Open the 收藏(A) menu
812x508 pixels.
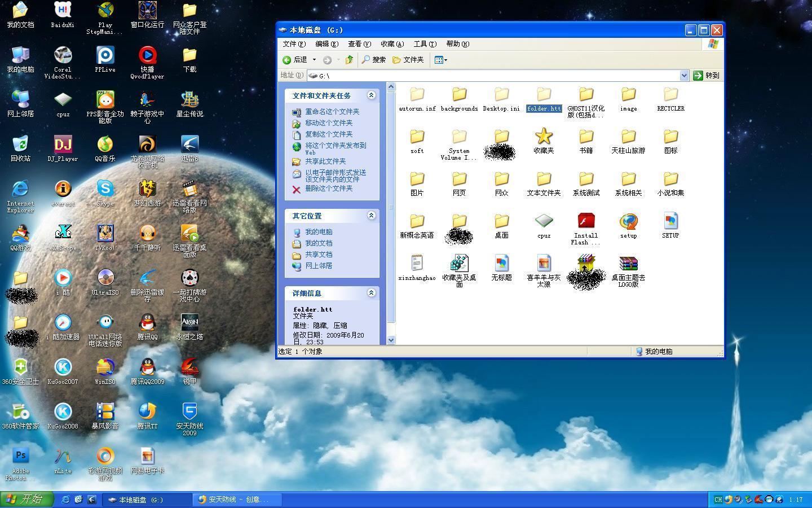point(392,44)
